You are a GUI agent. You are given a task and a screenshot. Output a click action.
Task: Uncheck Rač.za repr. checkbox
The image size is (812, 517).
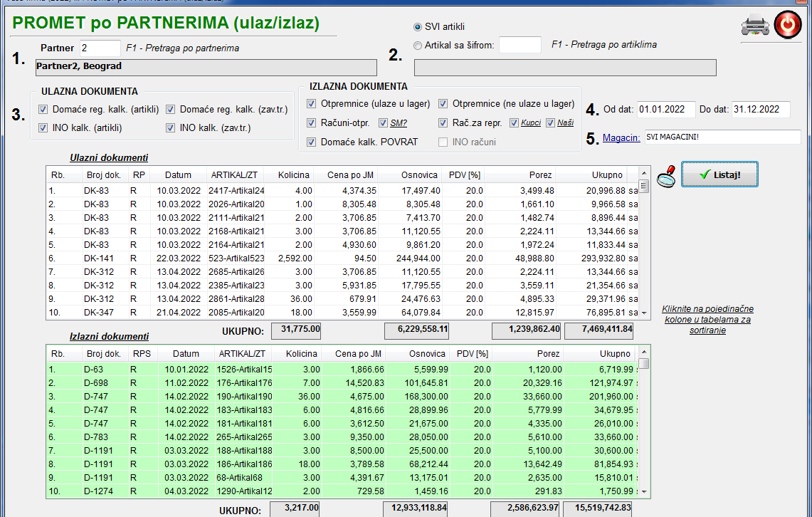443,122
